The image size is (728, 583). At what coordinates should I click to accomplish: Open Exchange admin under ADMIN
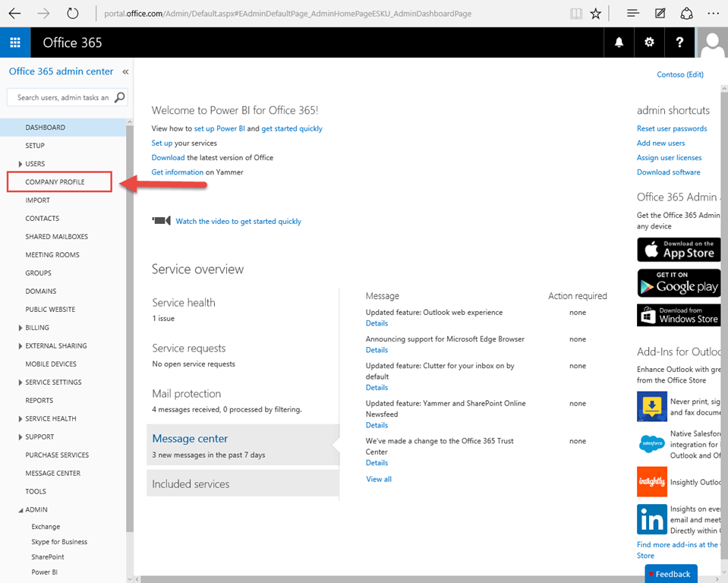(46, 526)
